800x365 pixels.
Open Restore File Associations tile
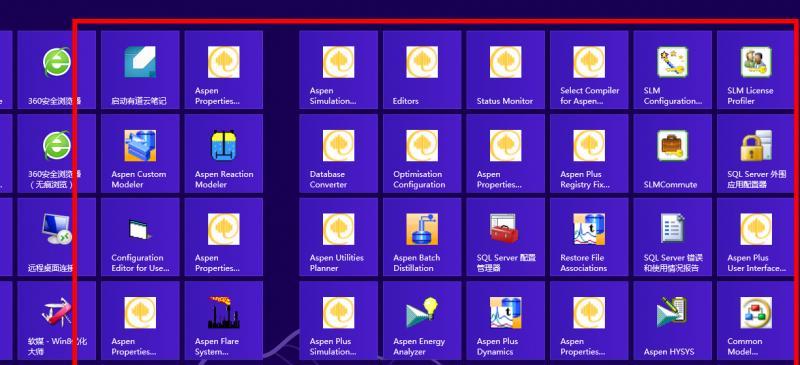[x=589, y=237]
